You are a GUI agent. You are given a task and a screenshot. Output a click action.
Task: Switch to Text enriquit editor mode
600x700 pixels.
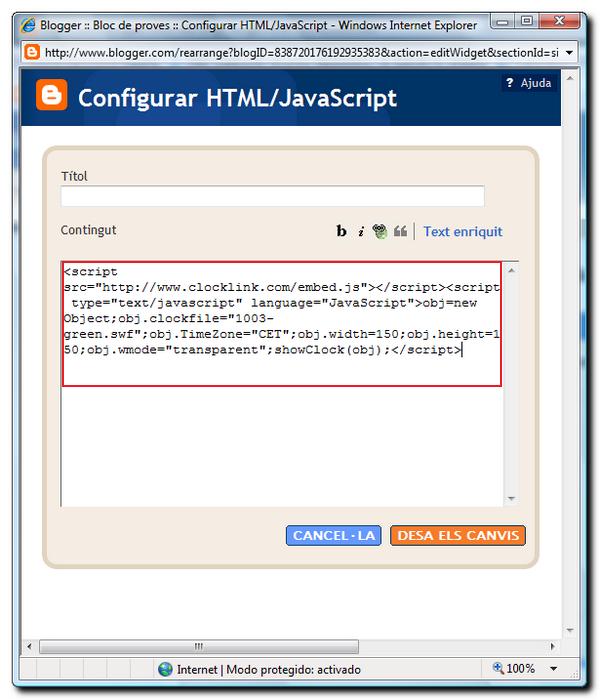462,232
